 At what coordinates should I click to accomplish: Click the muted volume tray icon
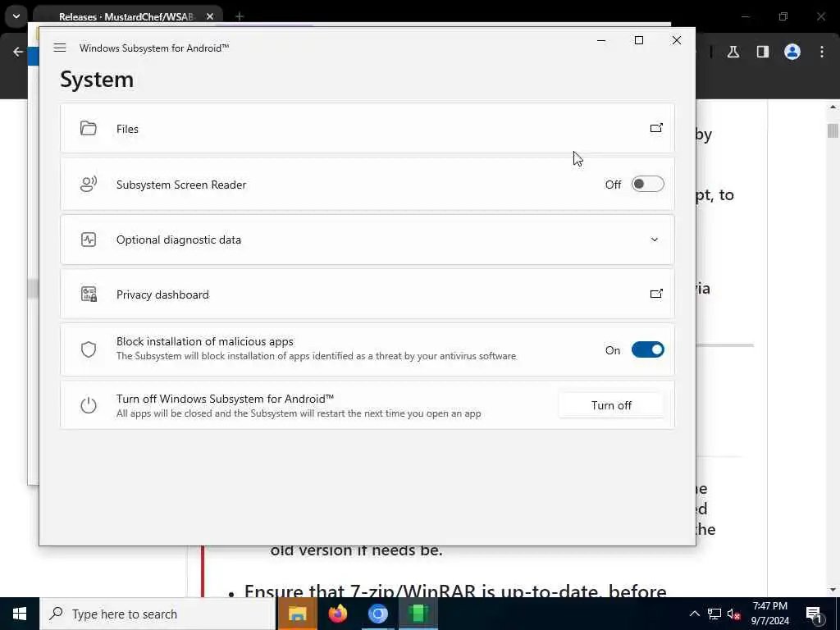(x=734, y=614)
